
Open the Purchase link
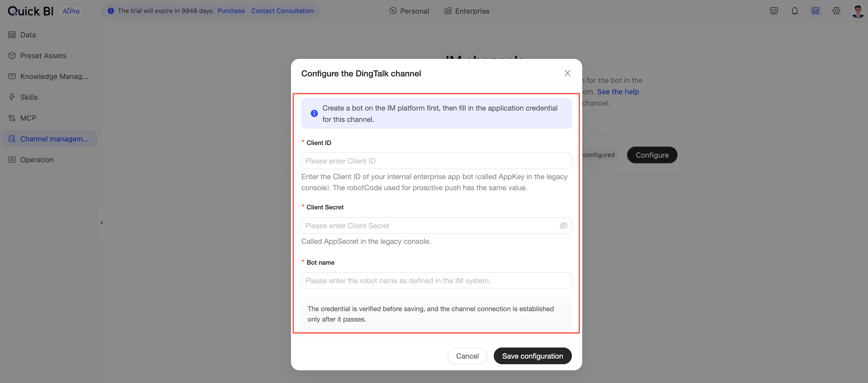pyautogui.click(x=231, y=11)
